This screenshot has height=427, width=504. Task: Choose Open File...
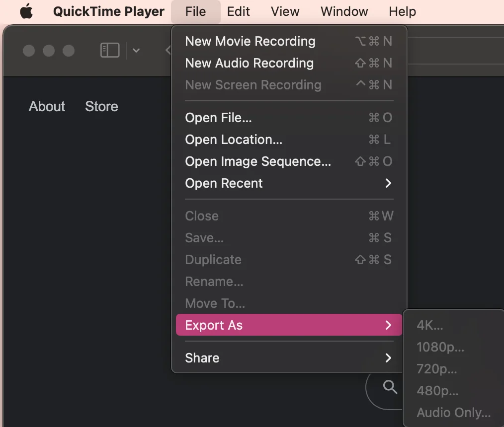click(x=289, y=118)
